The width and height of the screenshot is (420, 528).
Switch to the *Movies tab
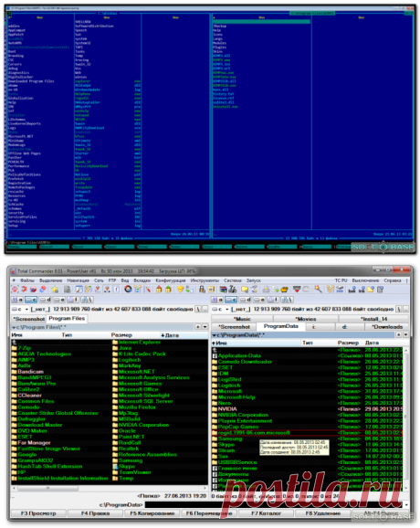[x=306, y=319]
